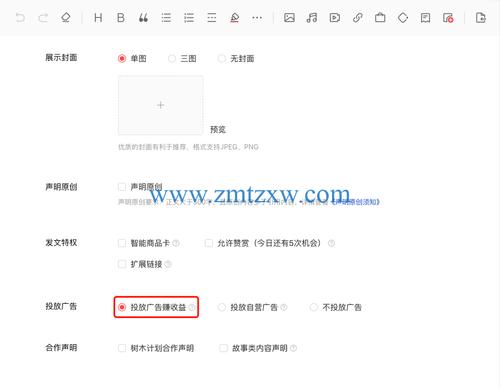Insert an image via picture icon
The width and height of the screenshot is (500, 389).
click(x=289, y=17)
